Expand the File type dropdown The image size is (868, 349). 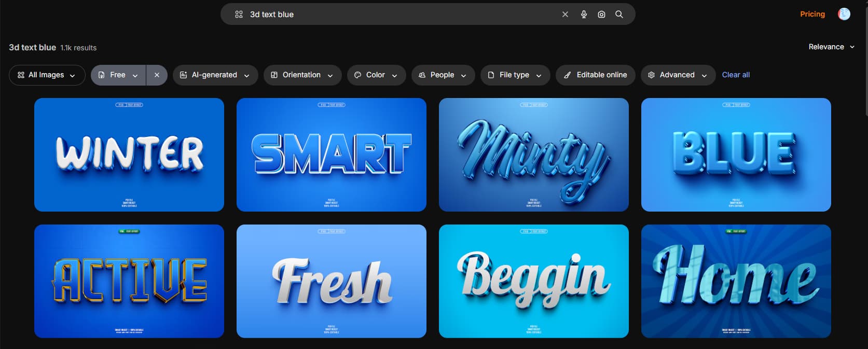tap(515, 75)
